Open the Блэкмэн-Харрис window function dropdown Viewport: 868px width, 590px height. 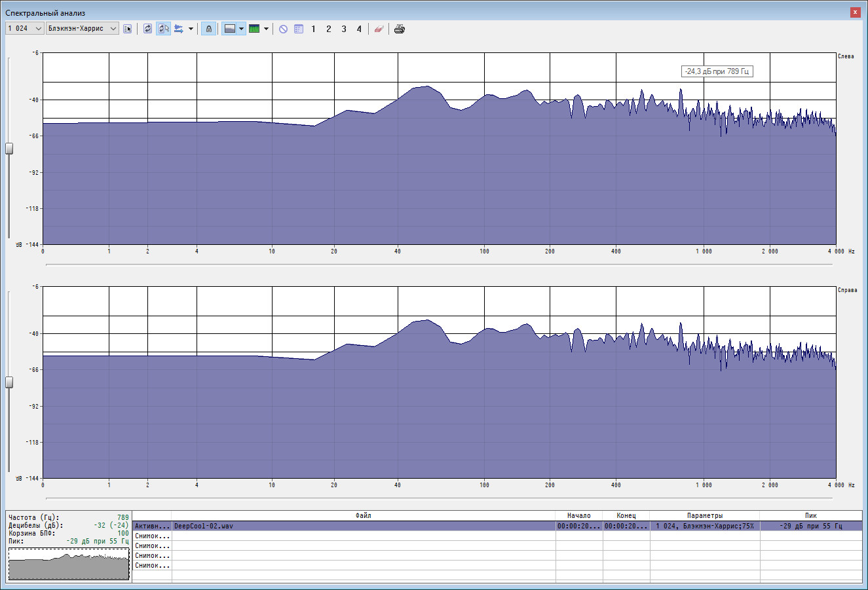(x=83, y=29)
